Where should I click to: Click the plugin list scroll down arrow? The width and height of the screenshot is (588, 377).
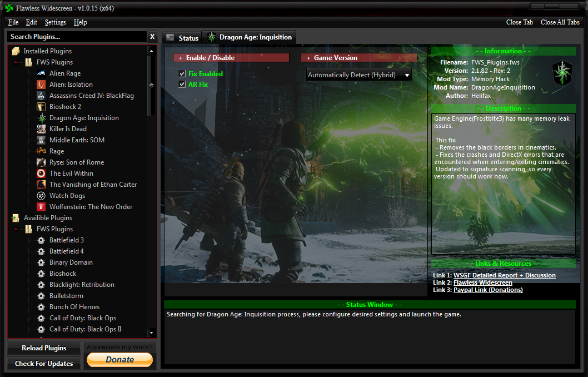pos(152,333)
